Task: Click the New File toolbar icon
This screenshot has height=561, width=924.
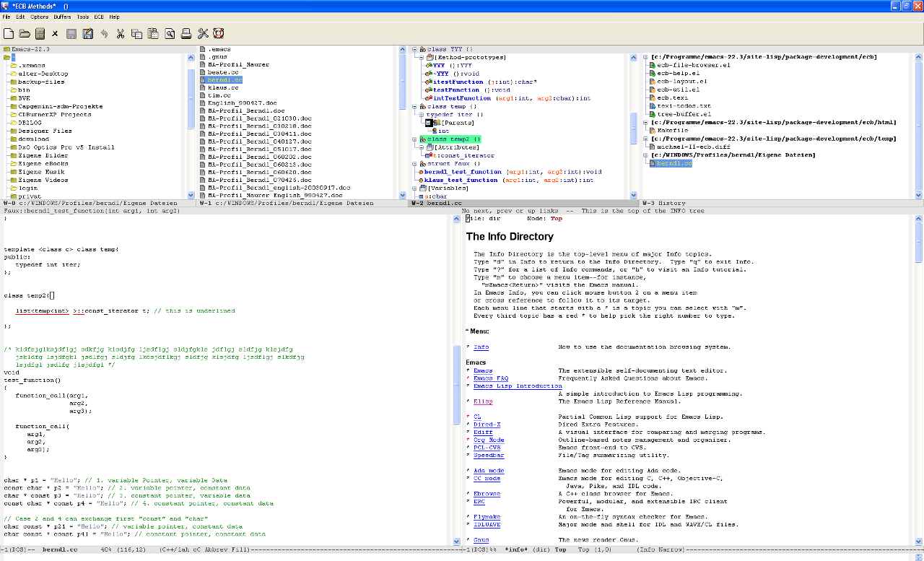Action: (9, 33)
